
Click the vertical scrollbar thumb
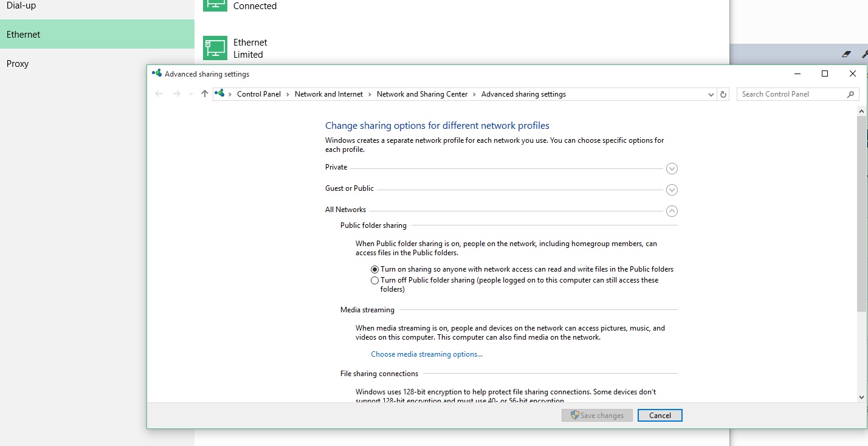coord(861,215)
